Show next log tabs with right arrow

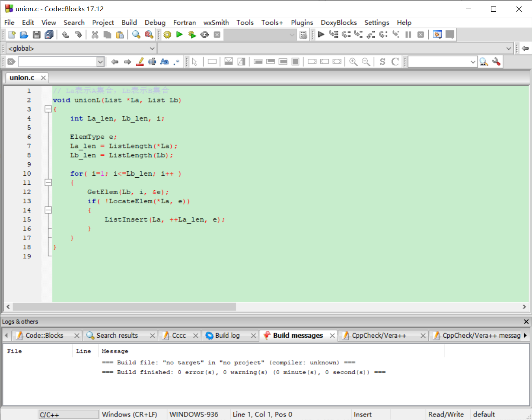click(x=525, y=335)
